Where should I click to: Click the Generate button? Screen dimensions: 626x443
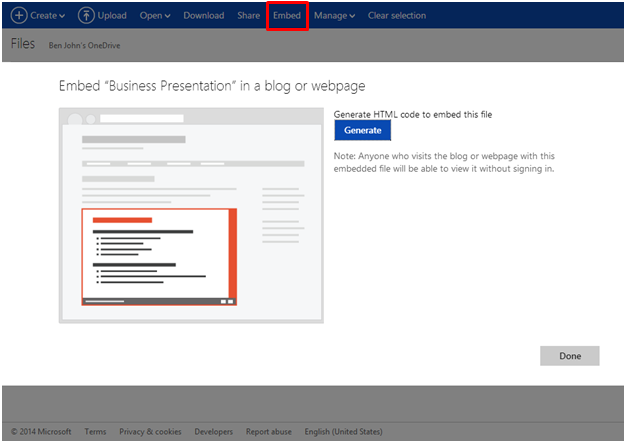[363, 130]
